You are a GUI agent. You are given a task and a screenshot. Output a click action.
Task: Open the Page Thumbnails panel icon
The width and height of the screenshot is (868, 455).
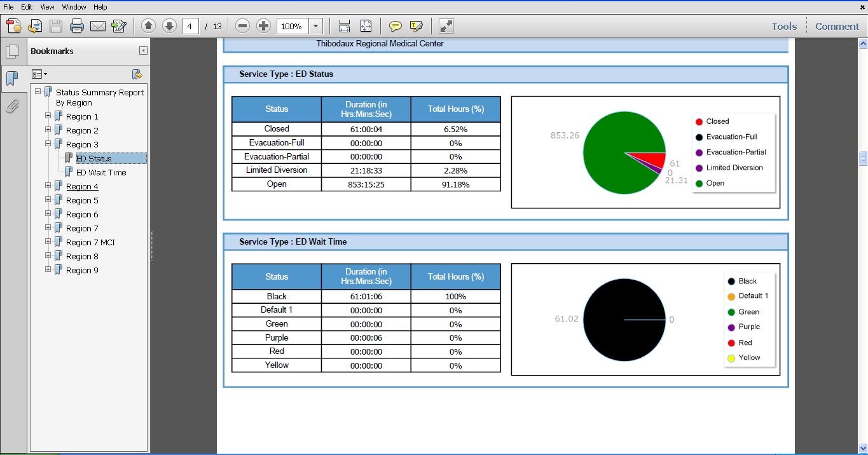[x=12, y=51]
